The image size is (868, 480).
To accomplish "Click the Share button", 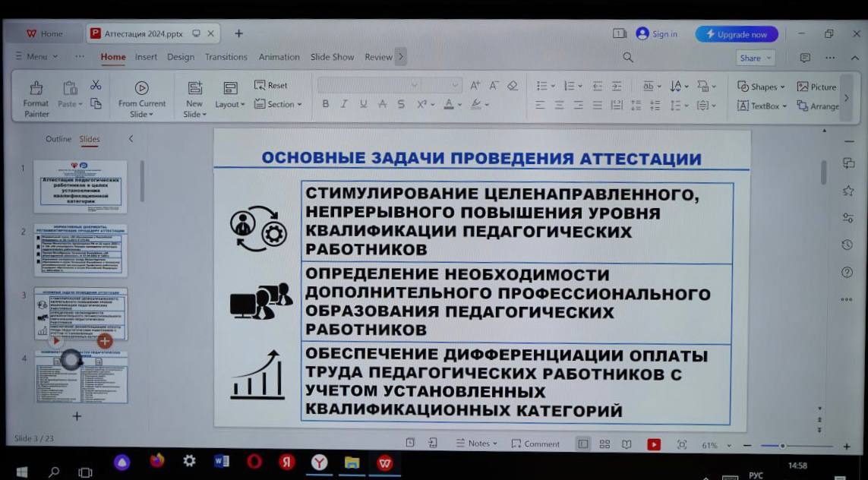I will [755, 58].
